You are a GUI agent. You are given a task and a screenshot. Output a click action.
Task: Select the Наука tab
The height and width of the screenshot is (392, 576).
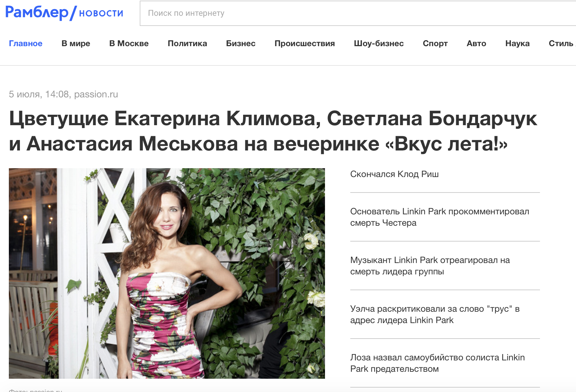click(x=518, y=43)
